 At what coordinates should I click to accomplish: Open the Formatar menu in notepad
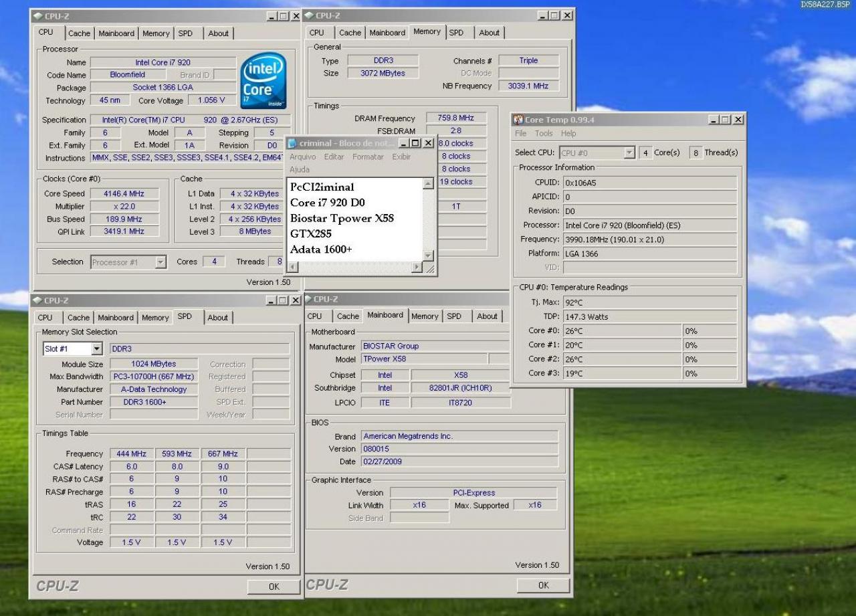point(368,157)
